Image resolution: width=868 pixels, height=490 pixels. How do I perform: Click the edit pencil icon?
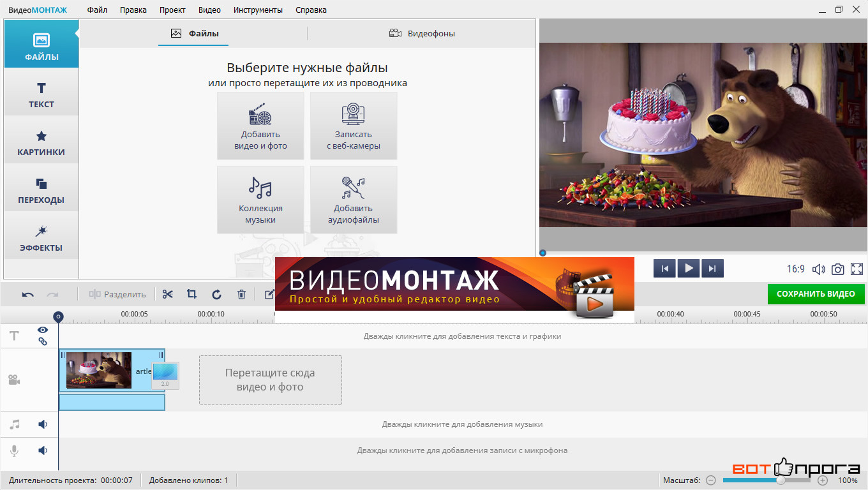pyautogui.click(x=269, y=294)
